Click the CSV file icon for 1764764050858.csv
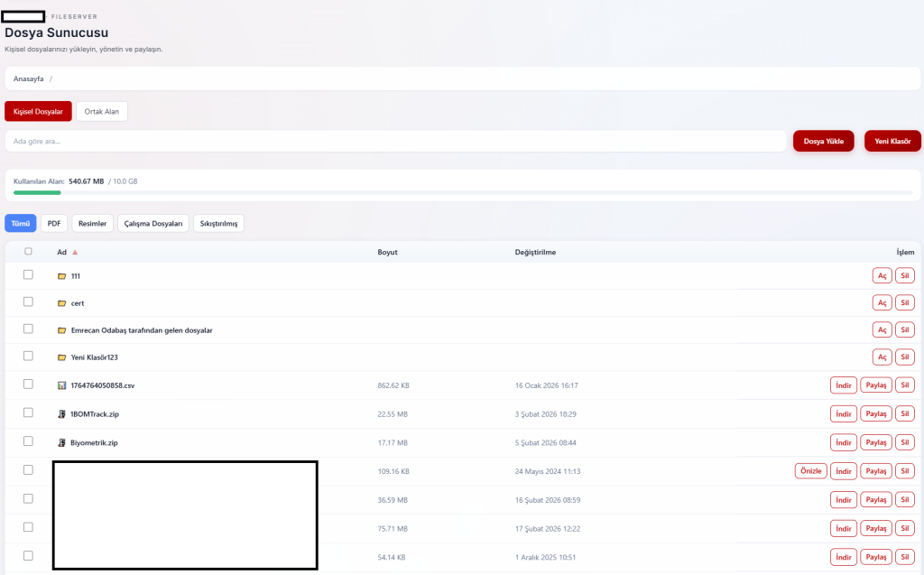 point(61,385)
